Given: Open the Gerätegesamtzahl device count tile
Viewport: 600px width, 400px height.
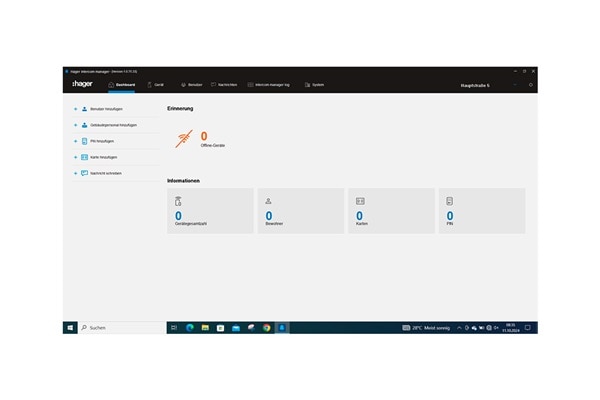Looking at the screenshot, I should click(x=210, y=211).
